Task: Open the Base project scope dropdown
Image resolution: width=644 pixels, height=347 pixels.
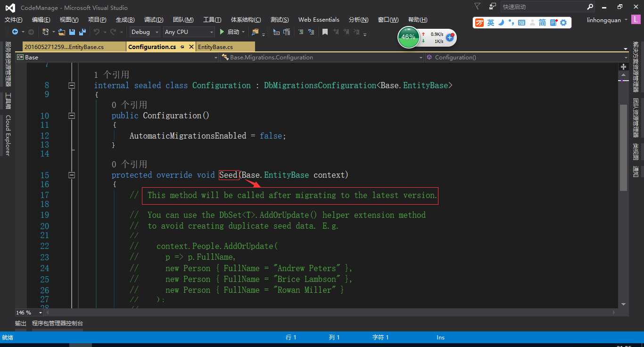Action: (117, 57)
